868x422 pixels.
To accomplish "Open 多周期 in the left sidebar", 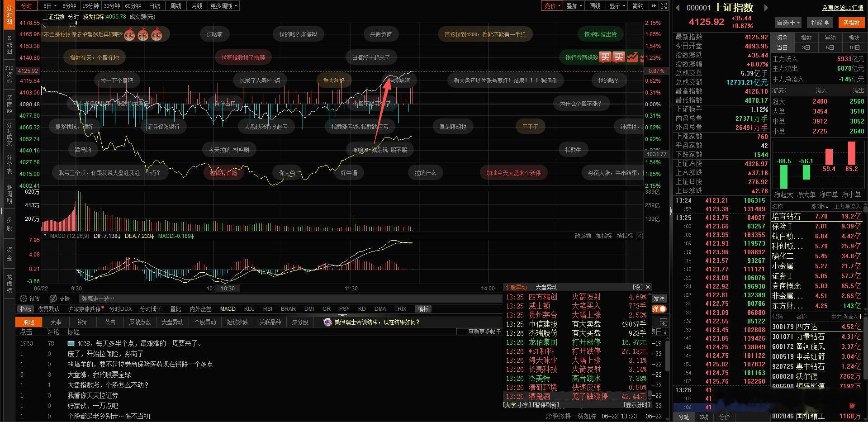I will (x=9, y=194).
